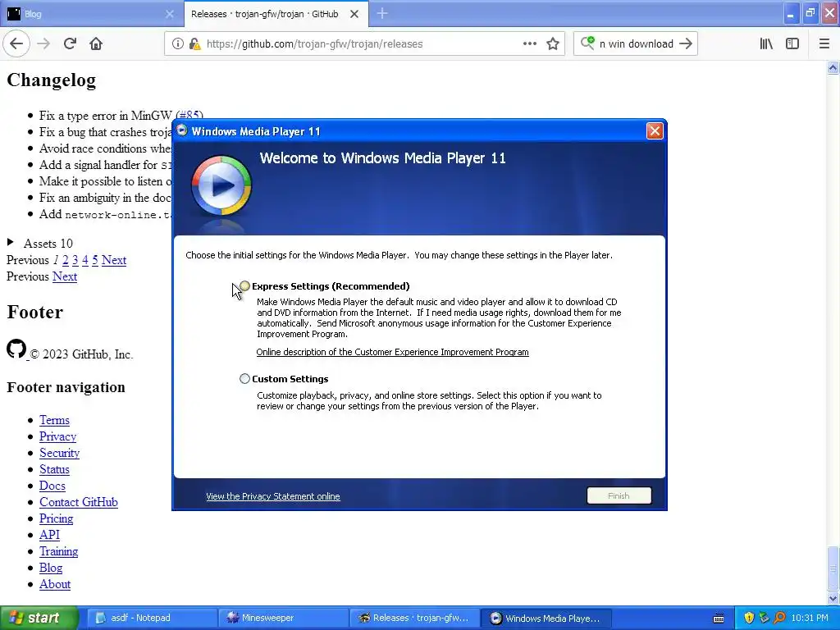Open the Blog footer link
The height and width of the screenshot is (630, 840).
tap(51, 568)
